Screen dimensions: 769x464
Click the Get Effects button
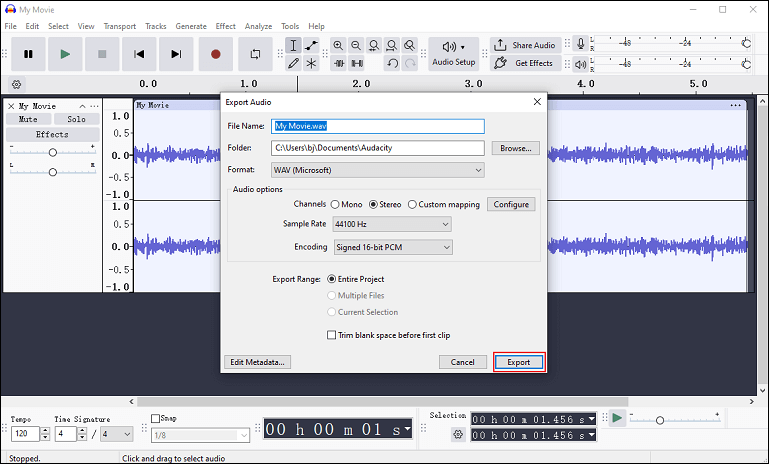click(x=525, y=63)
